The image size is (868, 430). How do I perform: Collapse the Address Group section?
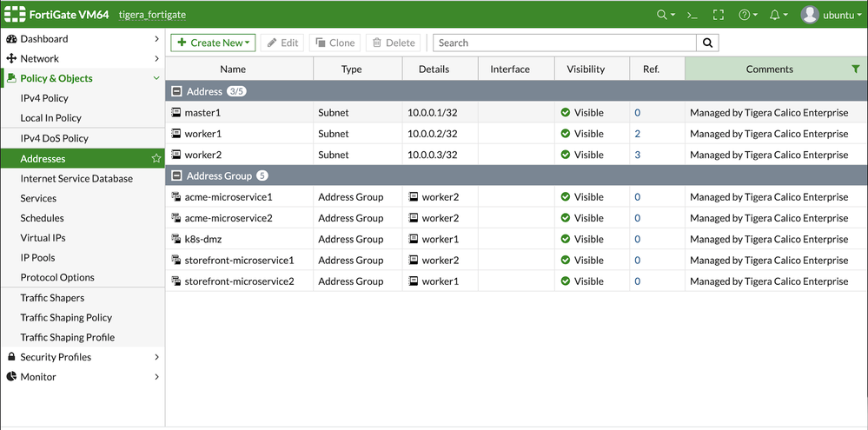click(x=176, y=175)
